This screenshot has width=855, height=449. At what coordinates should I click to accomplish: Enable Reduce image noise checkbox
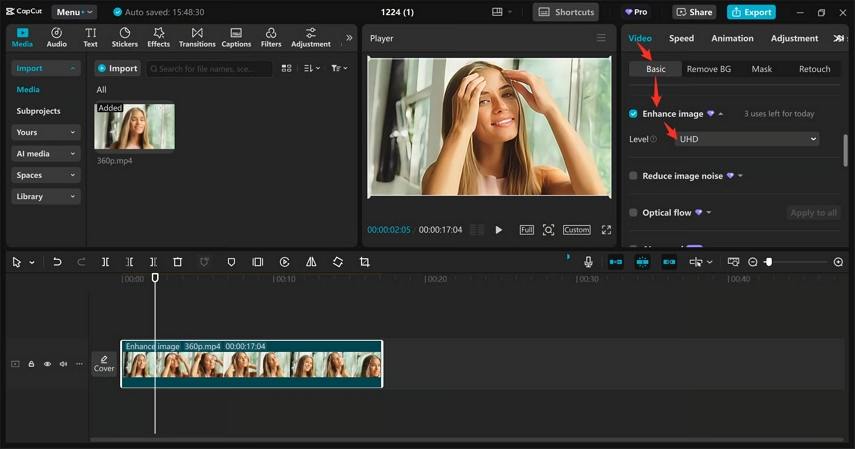point(633,176)
